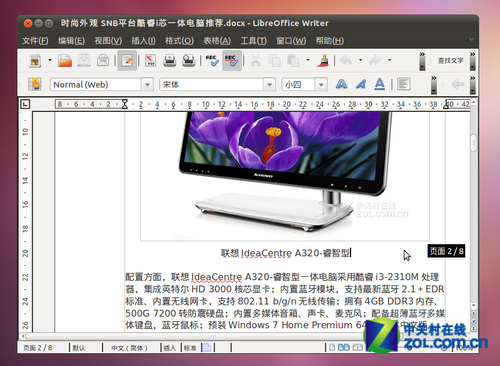This screenshot has height=366, width=500.
Task: Click the first-line indent marker on the ruler
Action: pyautogui.click(x=125, y=102)
